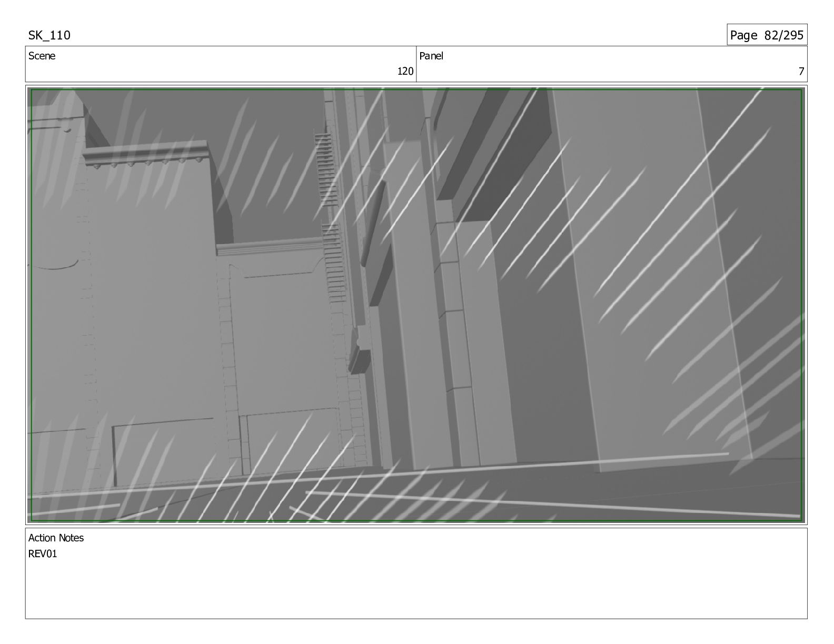Click the panel number 7
Image resolution: width=834 pixels, height=644 pixels.
(x=801, y=72)
